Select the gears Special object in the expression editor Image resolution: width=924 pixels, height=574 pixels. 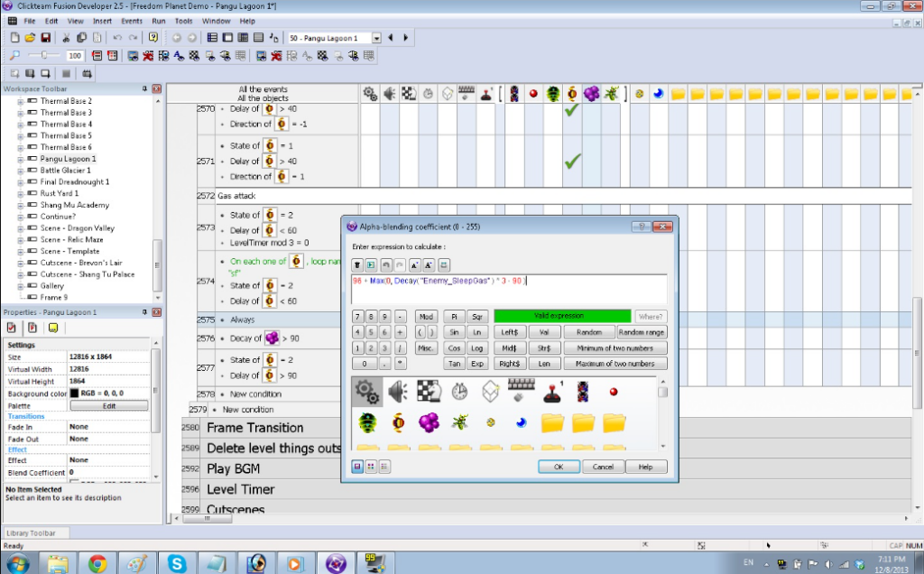pos(367,391)
